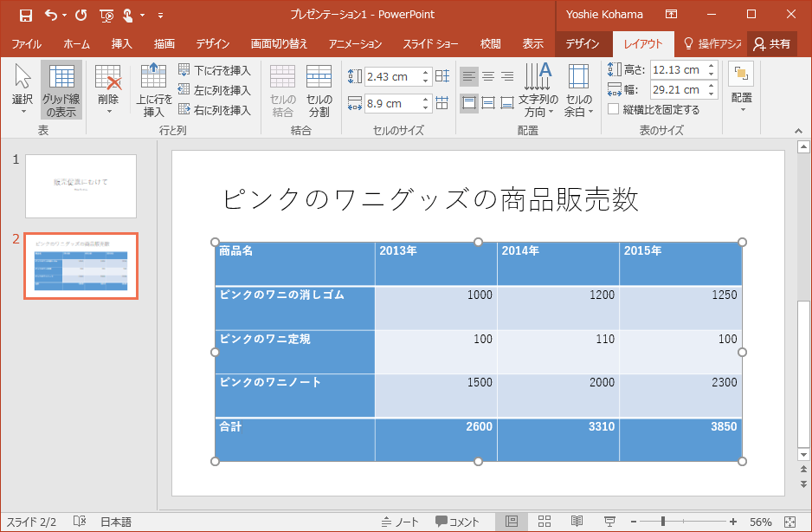Open the コメント comments pane
The height and width of the screenshot is (532, 812).
(x=457, y=522)
